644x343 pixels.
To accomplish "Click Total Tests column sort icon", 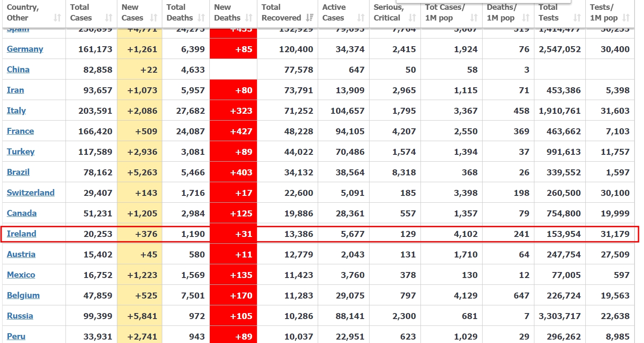I will (577, 18).
